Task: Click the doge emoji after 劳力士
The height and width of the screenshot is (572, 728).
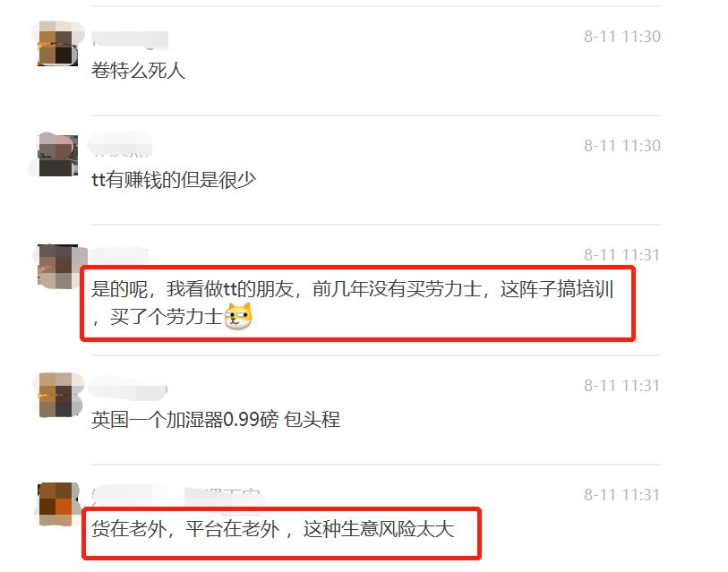Action: (x=237, y=317)
